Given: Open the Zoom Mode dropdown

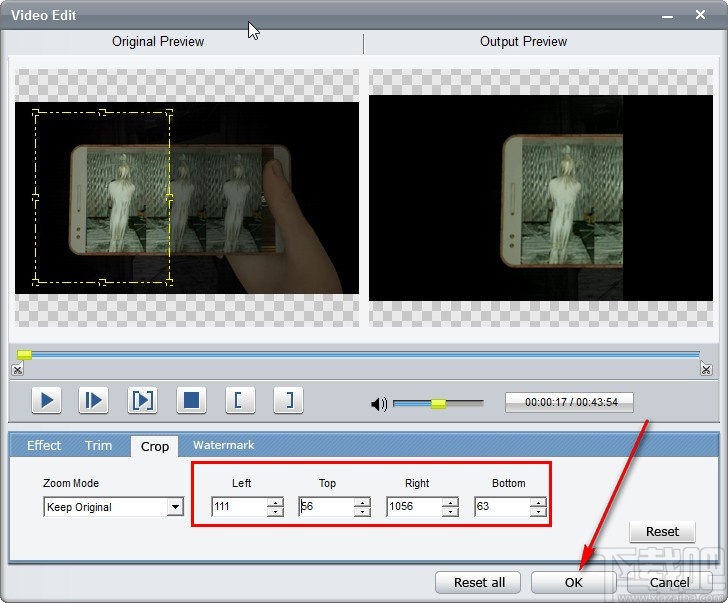Looking at the screenshot, I should point(175,507).
